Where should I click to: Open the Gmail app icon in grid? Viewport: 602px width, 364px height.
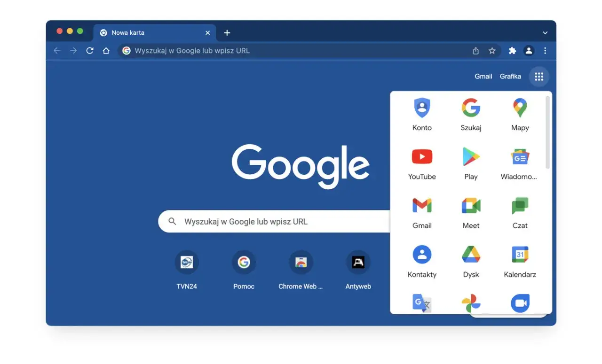[x=422, y=212]
